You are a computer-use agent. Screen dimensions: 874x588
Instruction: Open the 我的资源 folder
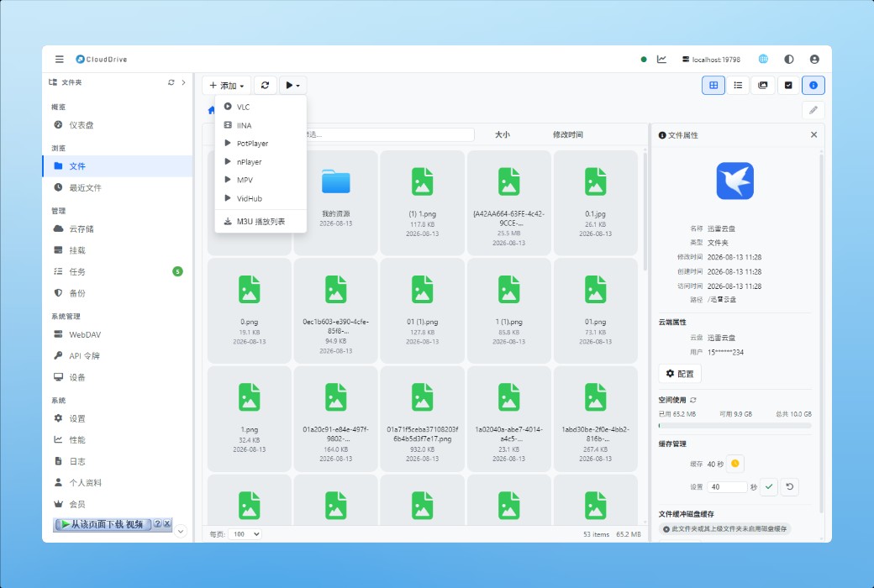pyautogui.click(x=335, y=203)
